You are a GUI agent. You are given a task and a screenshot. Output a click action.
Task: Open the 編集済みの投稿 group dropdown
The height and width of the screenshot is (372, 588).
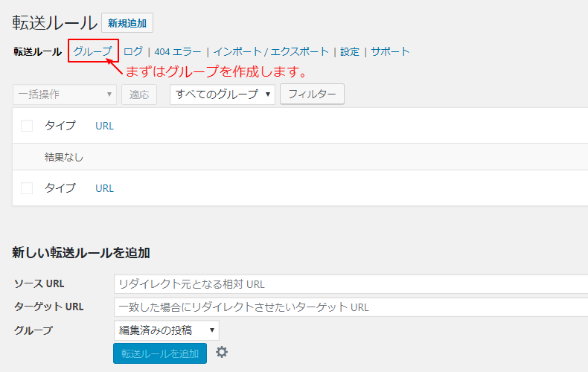[x=167, y=330]
